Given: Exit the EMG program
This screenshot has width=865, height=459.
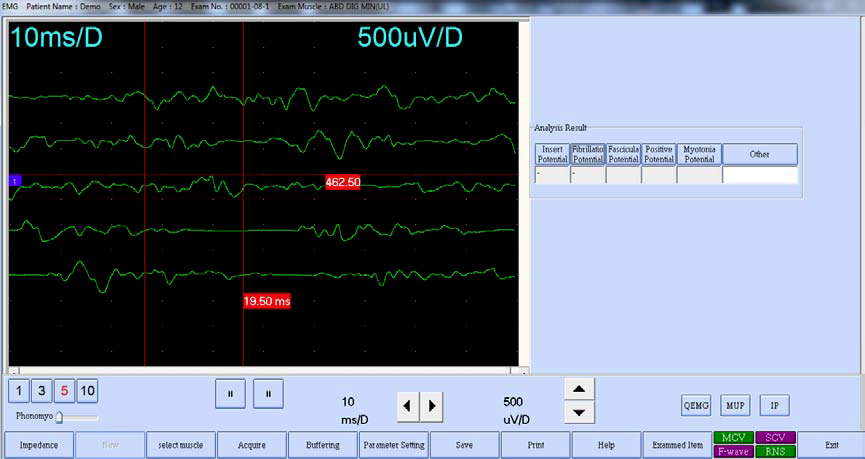Looking at the screenshot, I should point(831,445).
